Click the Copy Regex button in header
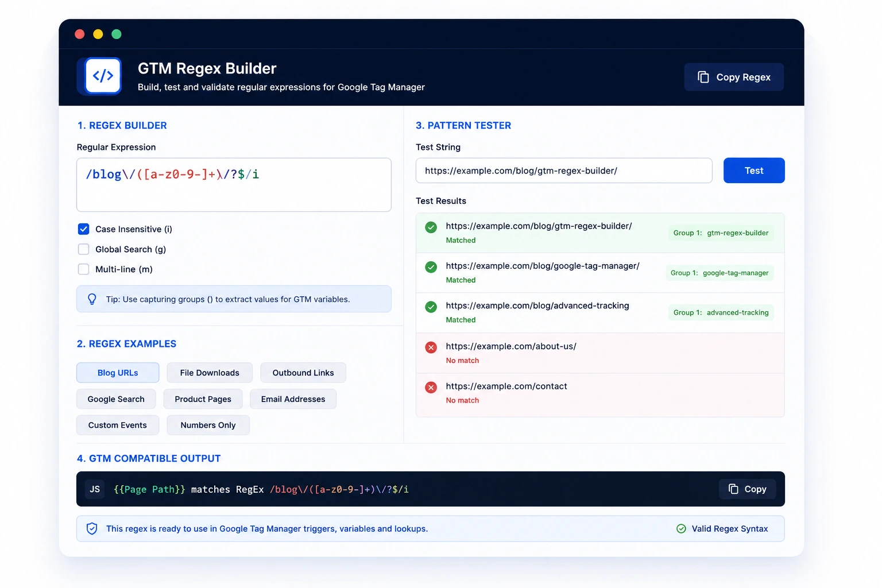Viewport: 882px width, 588px height. 734,77
